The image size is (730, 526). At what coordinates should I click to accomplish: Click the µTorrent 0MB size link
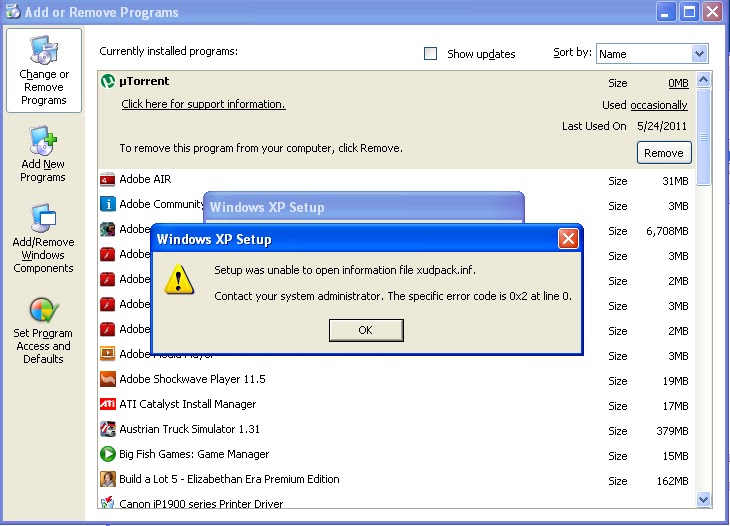tap(678, 83)
